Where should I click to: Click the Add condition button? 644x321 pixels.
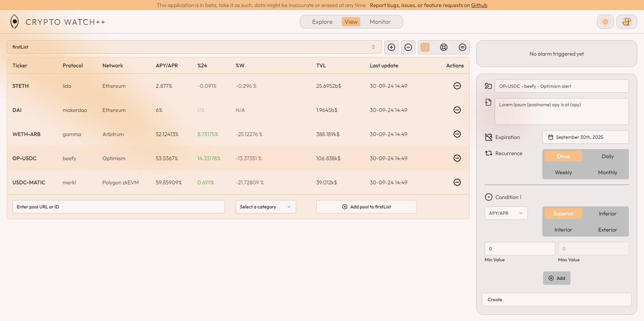click(556, 278)
